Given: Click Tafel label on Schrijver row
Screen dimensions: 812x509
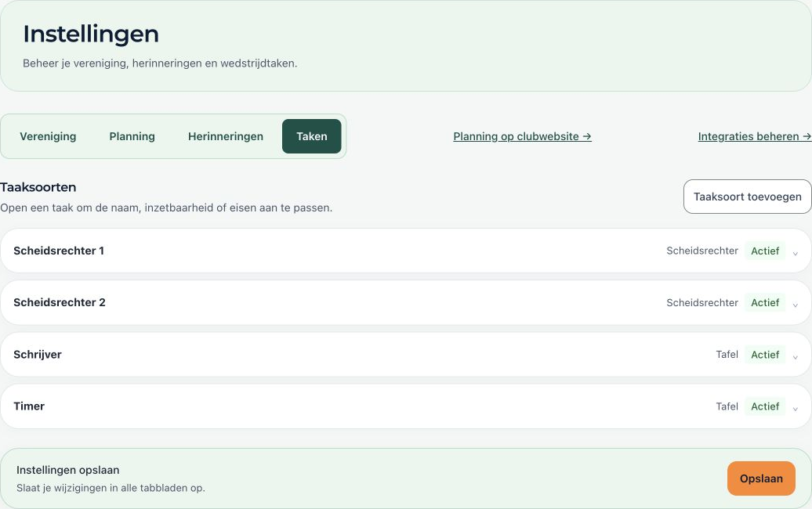Looking at the screenshot, I should point(727,354).
